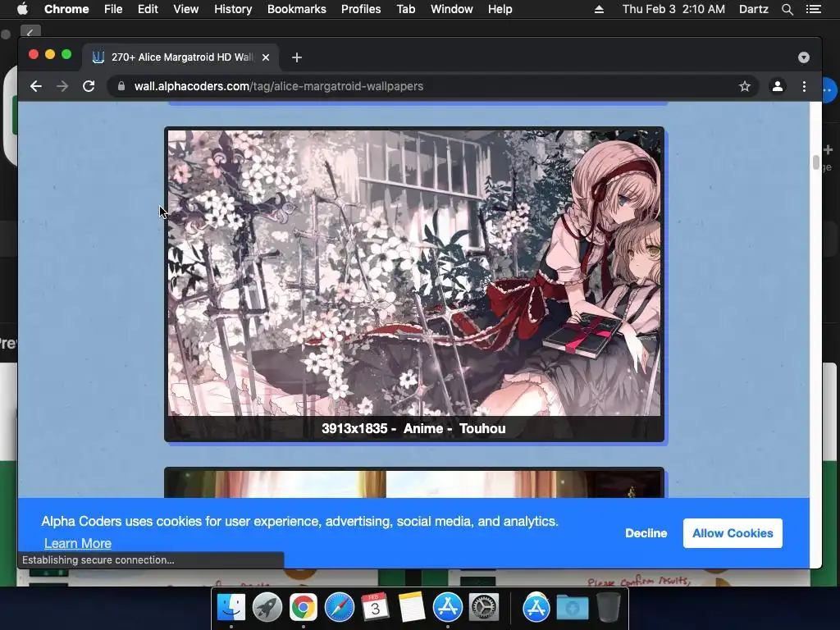Open Chrome three-dot menu
The width and height of the screenshot is (840, 630).
click(804, 86)
